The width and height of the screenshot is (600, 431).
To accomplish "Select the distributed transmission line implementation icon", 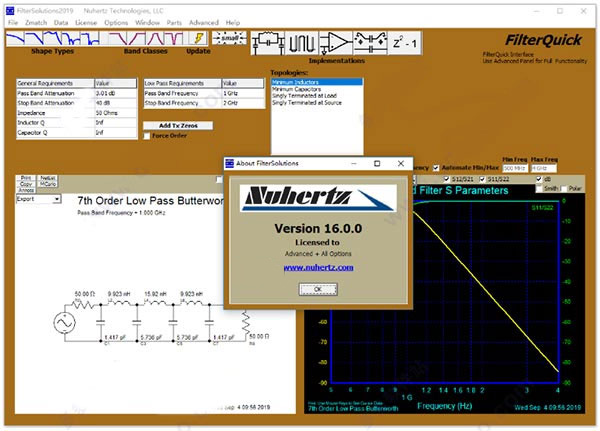I will click(x=302, y=43).
